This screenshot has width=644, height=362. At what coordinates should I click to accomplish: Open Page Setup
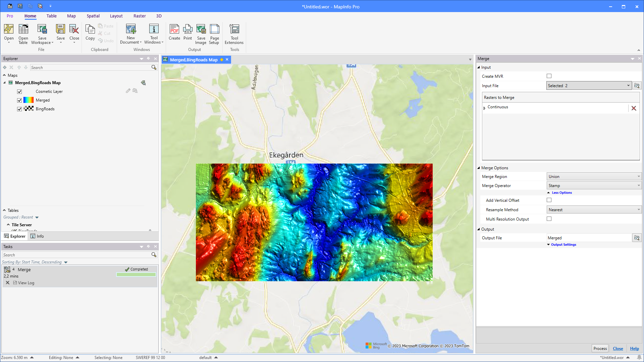[x=214, y=34]
